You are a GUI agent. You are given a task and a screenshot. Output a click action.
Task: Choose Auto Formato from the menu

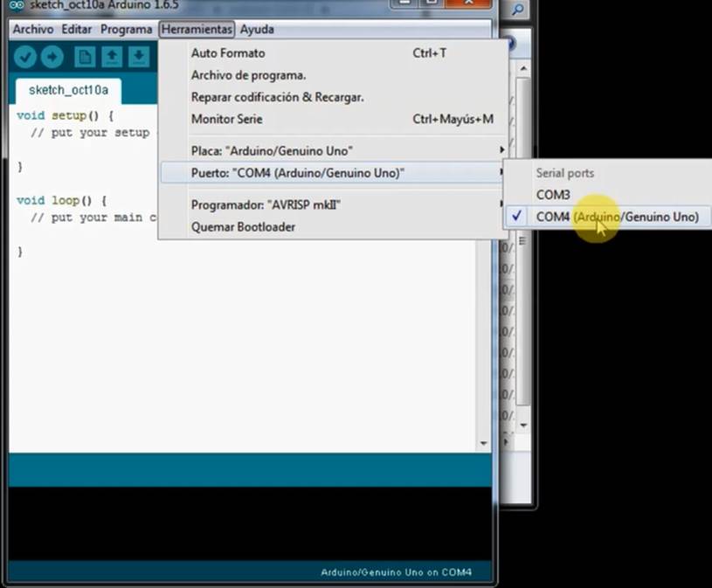click(x=334, y=53)
